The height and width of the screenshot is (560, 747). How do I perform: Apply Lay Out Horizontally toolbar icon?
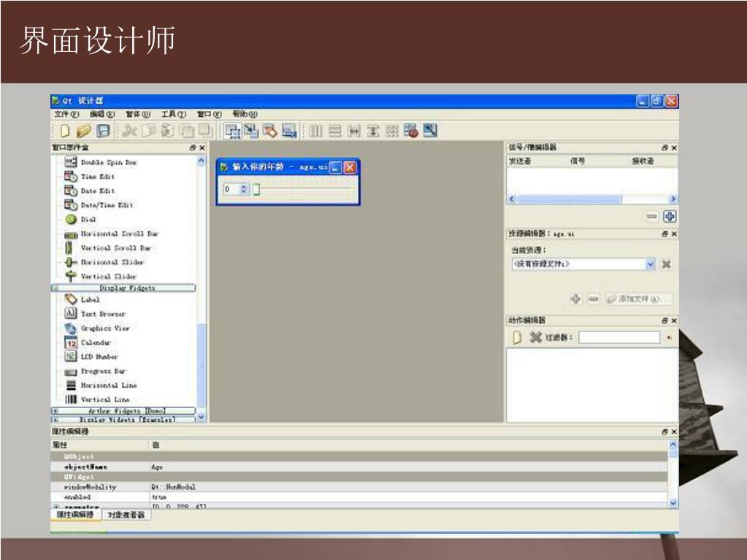point(316,131)
